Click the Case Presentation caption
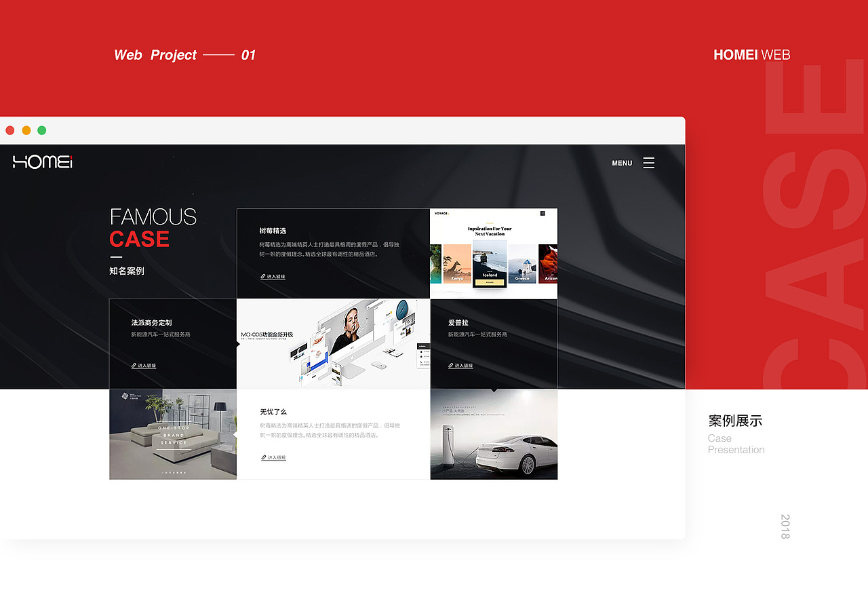868x614 pixels. click(x=736, y=444)
